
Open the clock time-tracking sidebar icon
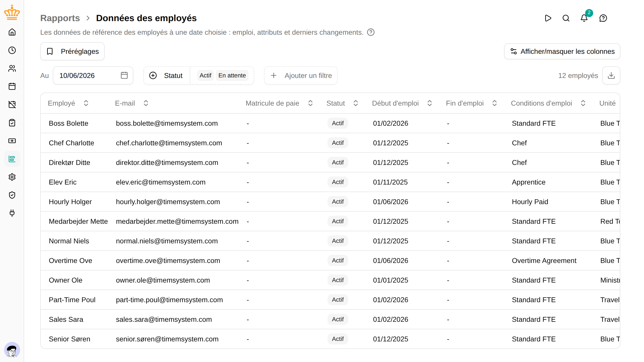coord(12,50)
